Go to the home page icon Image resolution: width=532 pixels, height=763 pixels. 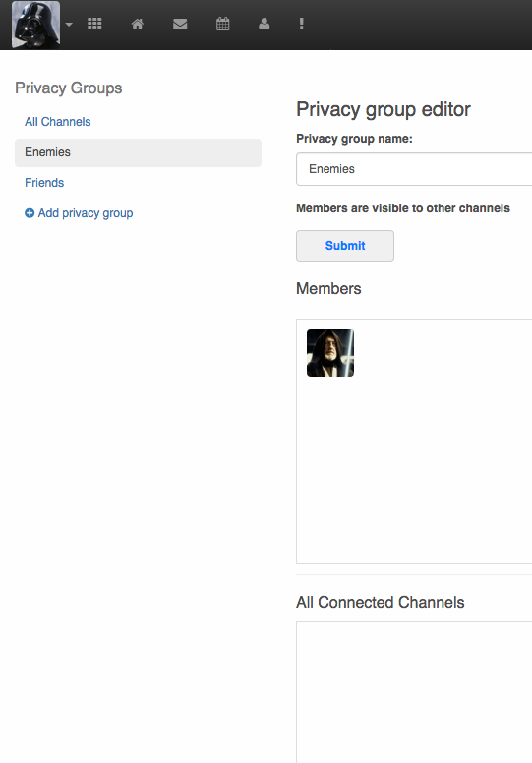(x=138, y=24)
